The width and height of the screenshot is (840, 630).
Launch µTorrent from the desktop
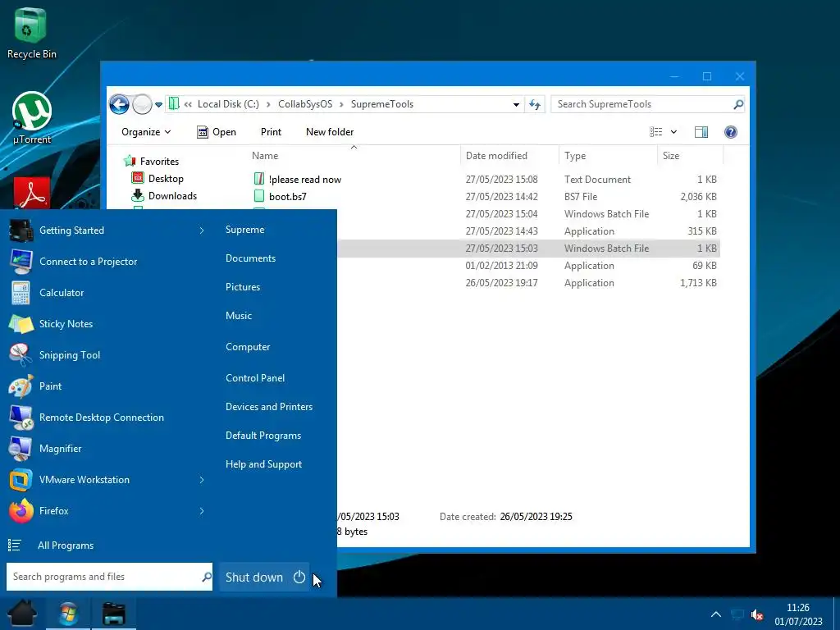pyautogui.click(x=32, y=118)
